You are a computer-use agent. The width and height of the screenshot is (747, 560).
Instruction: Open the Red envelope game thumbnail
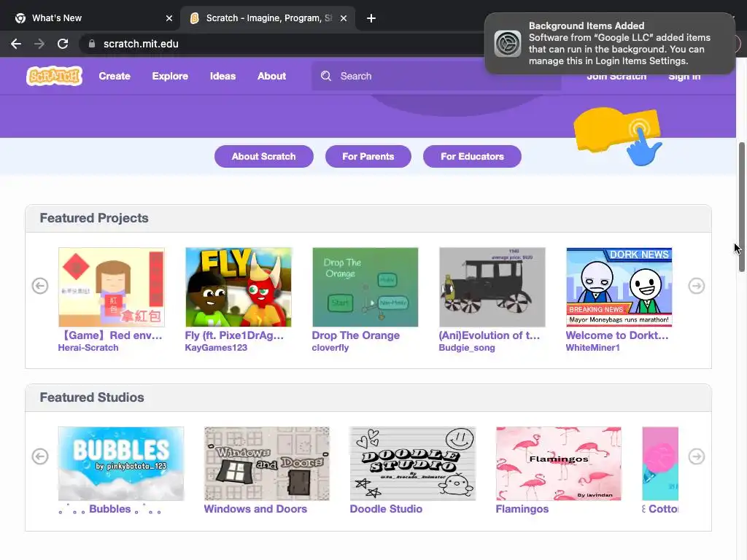click(x=112, y=287)
